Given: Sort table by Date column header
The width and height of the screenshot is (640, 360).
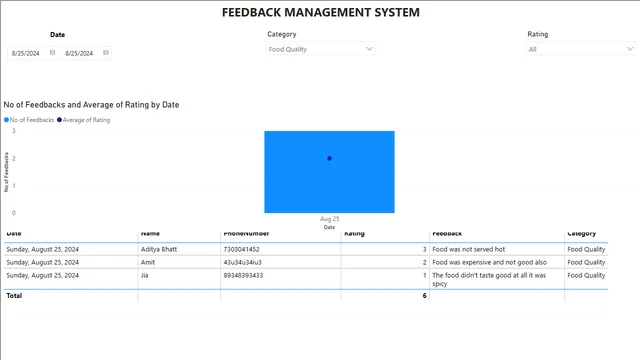Looking at the screenshot, I should pos(14,234).
